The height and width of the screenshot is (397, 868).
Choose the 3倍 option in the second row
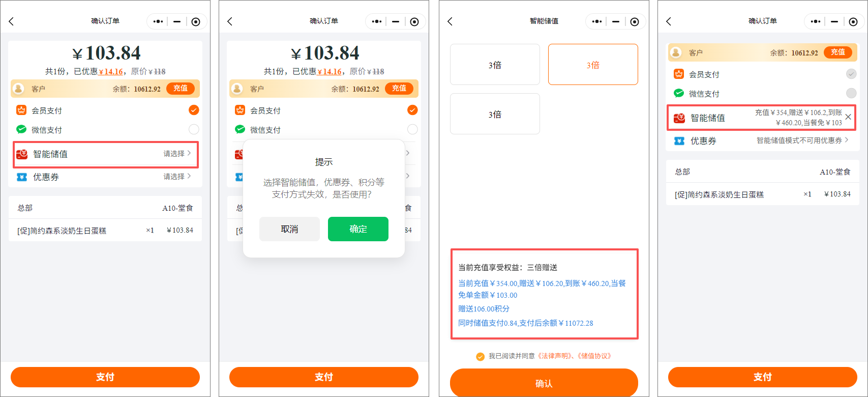[495, 114]
